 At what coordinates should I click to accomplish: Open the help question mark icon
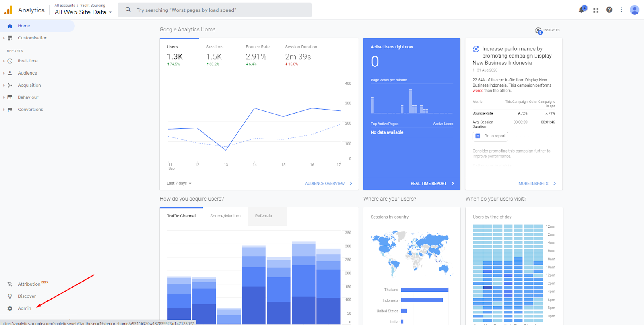pos(609,10)
